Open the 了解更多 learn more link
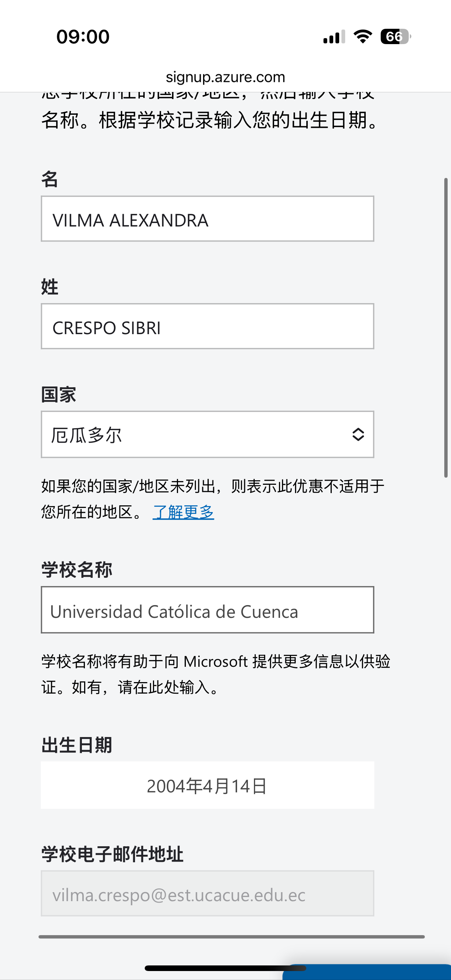The width and height of the screenshot is (451, 980). click(x=184, y=512)
